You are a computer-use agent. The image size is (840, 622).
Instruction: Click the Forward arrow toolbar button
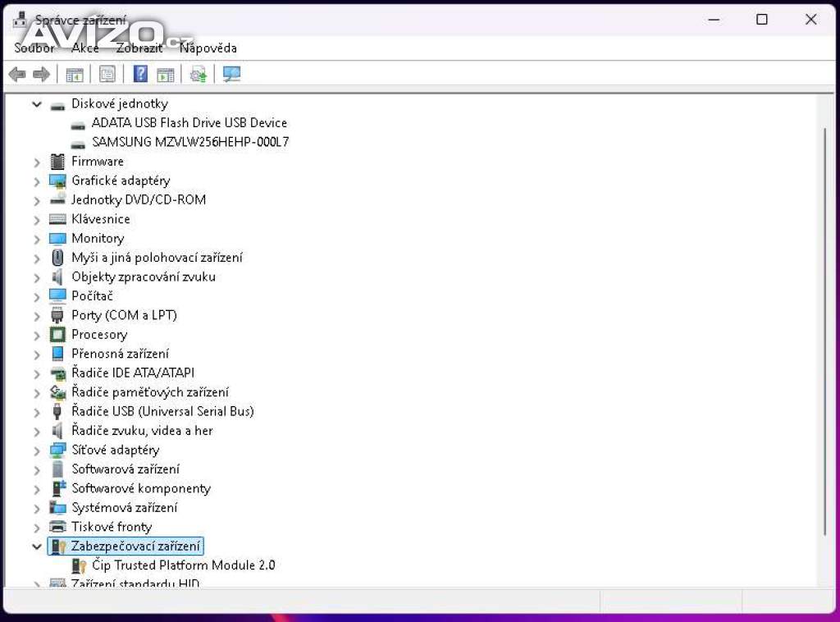(x=41, y=74)
